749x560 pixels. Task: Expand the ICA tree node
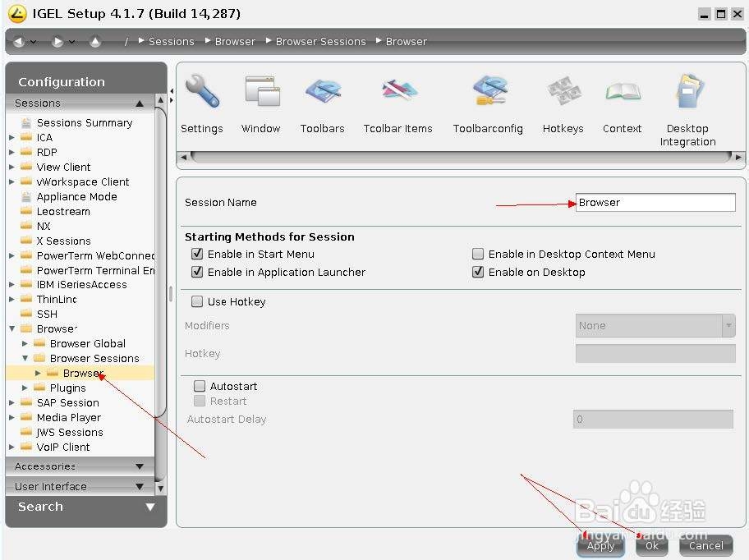(12, 137)
